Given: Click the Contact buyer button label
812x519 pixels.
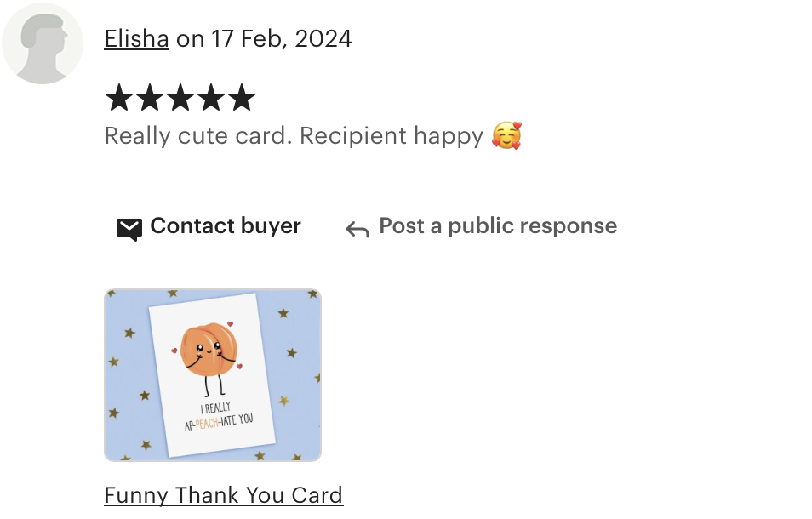Looking at the screenshot, I should (226, 225).
